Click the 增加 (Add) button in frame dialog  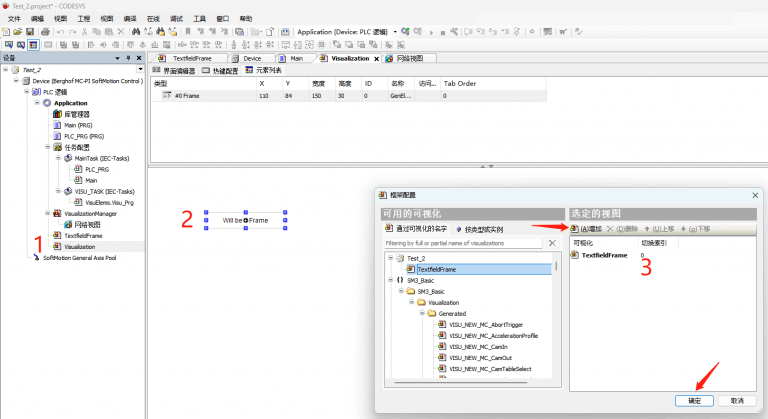coord(586,229)
